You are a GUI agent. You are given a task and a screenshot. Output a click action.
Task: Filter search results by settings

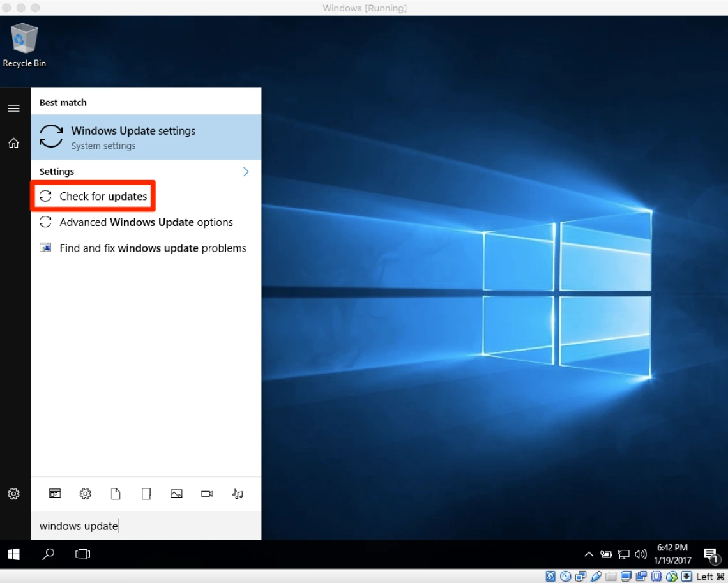click(x=85, y=494)
